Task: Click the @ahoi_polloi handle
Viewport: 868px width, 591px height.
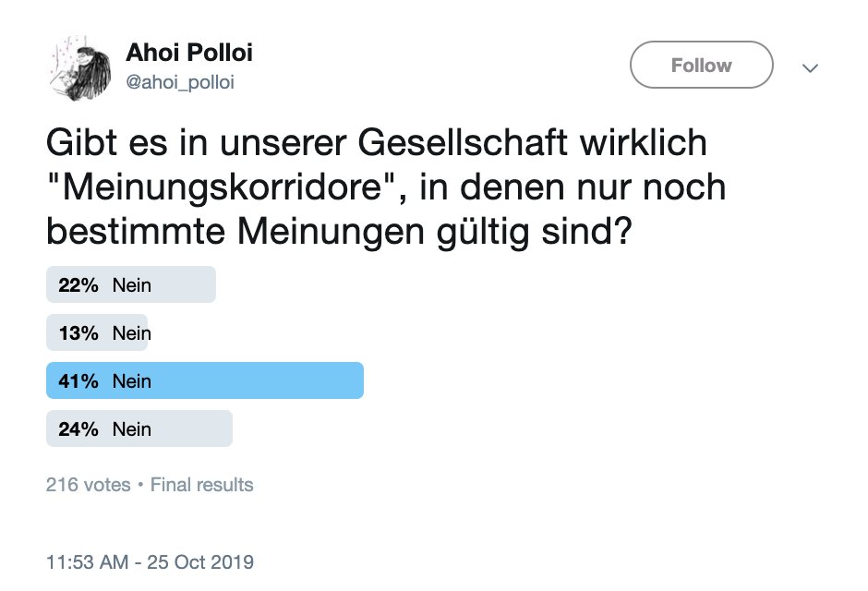Action: (x=180, y=83)
